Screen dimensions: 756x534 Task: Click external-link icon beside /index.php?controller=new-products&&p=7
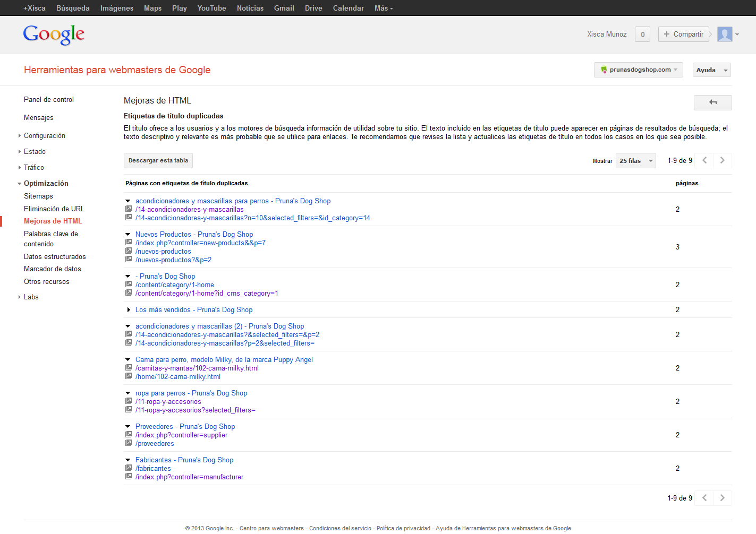(129, 242)
